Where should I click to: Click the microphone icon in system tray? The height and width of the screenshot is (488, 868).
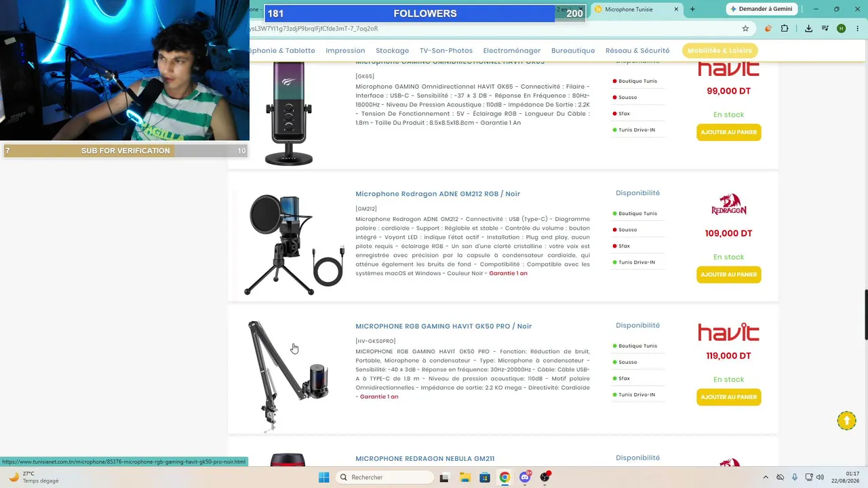(x=795, y=477)
